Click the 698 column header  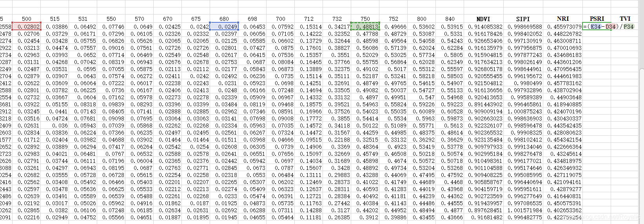point(252,19)
